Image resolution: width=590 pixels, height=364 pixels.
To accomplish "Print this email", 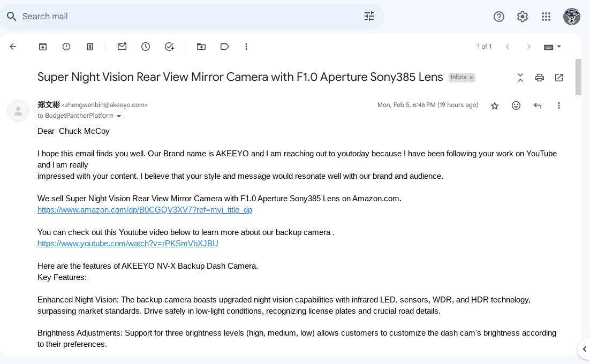I will pos(540,78).
